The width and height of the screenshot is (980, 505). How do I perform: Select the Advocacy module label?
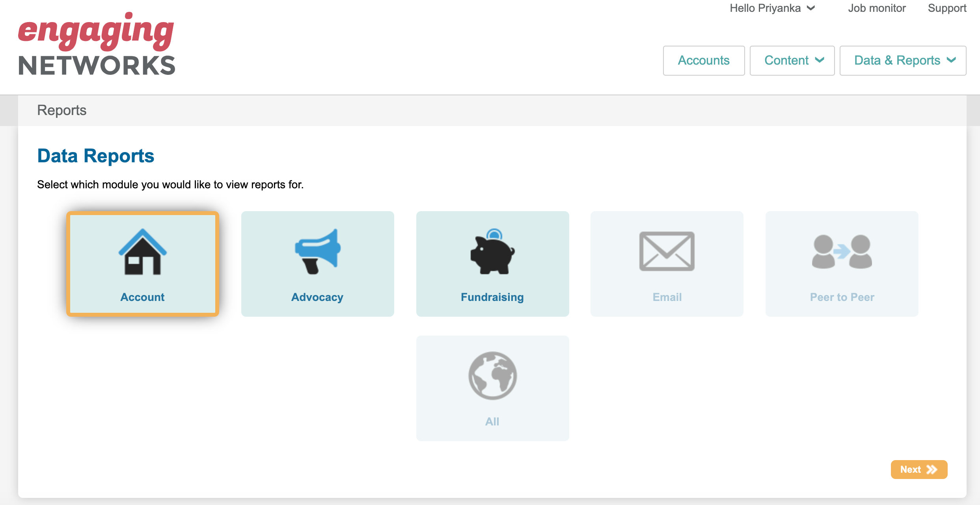coord(317,297)
